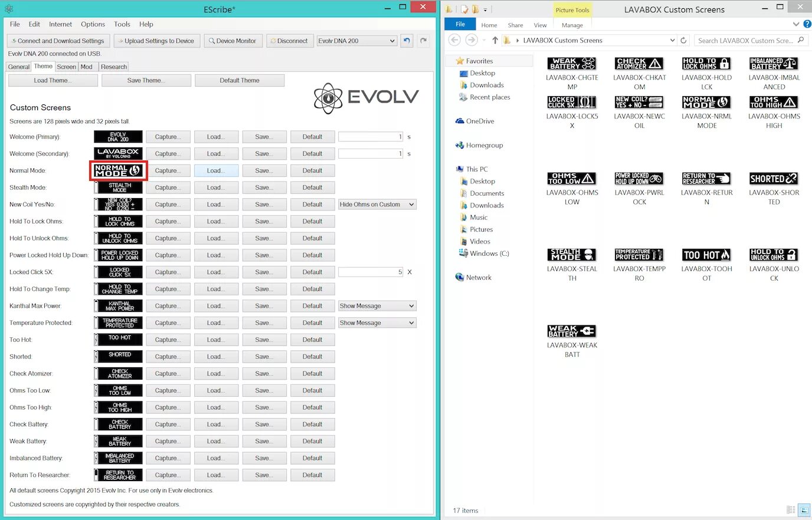Screen dimensions: 812x520
Task: Switch Explorer to details view
Action: click(791, 510)
